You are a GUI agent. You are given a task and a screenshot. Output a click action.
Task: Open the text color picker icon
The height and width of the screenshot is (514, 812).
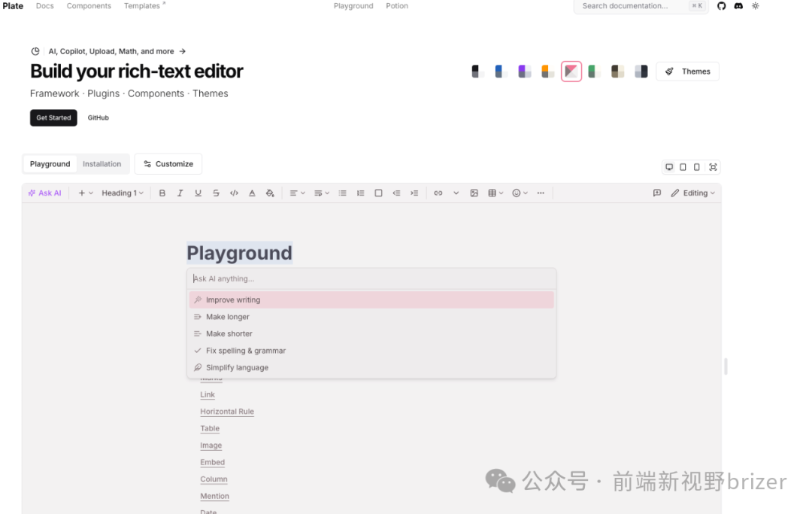tap(252, 193)
